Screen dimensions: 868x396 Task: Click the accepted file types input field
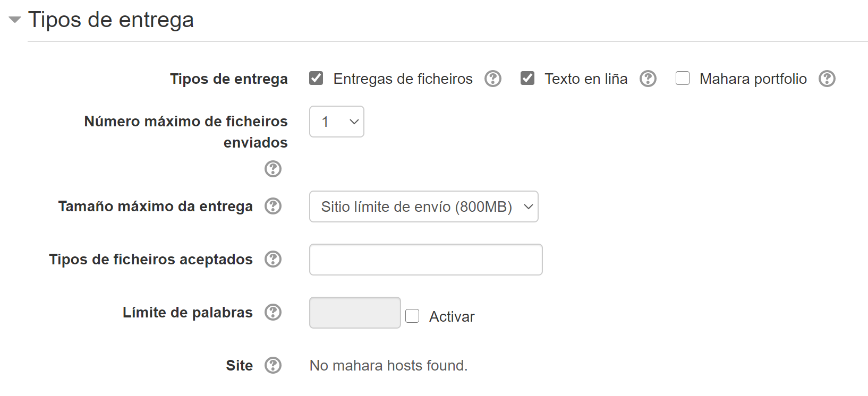pyautogui.click(x=426, y=260)
